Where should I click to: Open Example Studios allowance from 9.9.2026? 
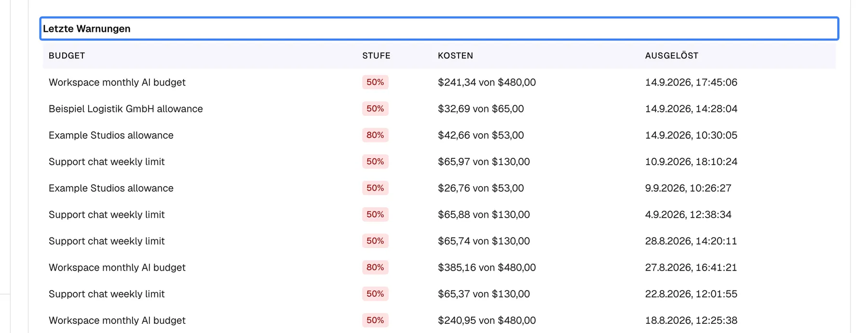click(111, 188)
